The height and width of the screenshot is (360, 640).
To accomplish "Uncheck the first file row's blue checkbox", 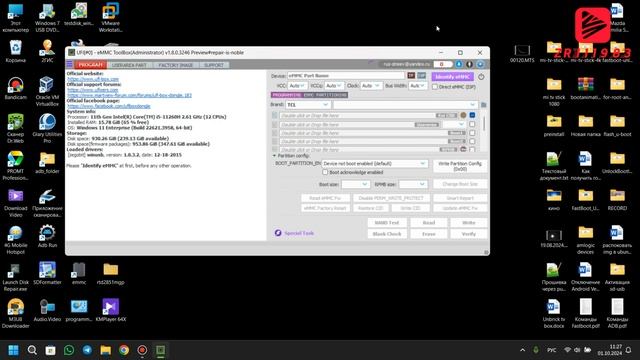I will pos(472,116).
